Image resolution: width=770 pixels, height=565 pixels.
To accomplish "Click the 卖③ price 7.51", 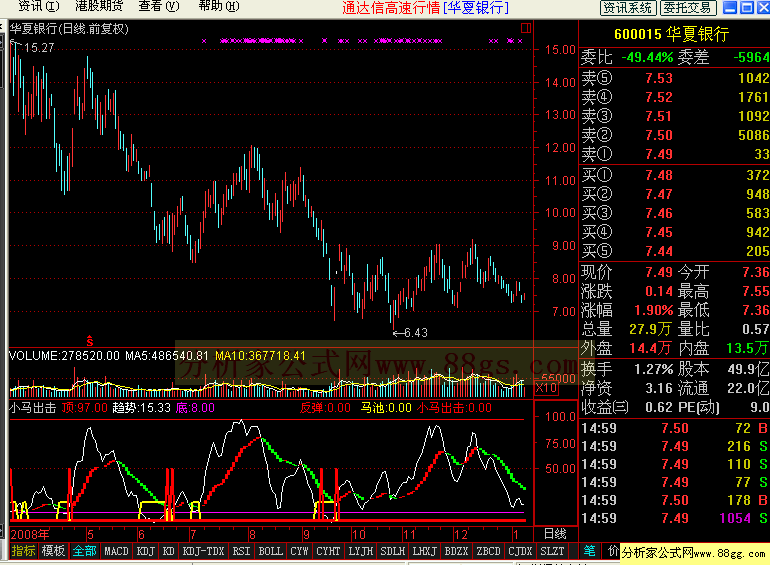I will coord(659,116).
